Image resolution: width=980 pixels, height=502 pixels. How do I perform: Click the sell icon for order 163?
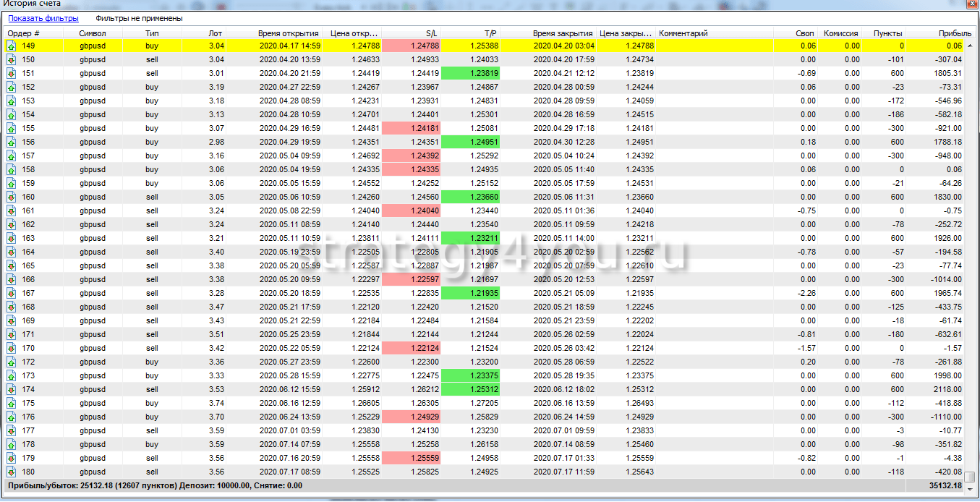pos(12,238)
